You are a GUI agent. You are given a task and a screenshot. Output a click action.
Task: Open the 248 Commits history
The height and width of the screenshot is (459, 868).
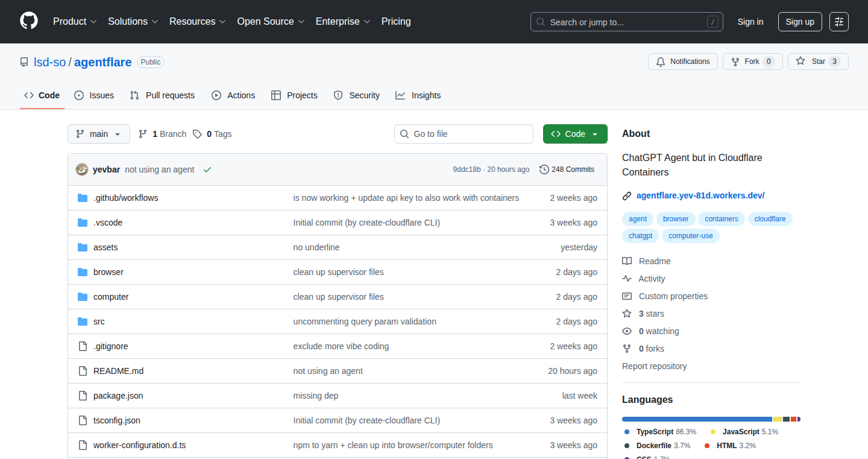(x=567, y=169)
